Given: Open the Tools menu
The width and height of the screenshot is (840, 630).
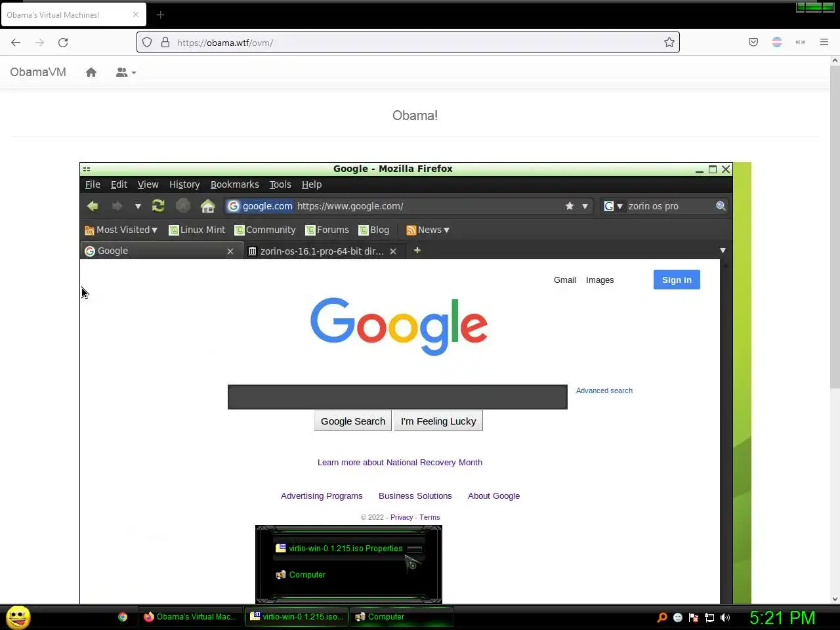Looking at the screenshot, I should (280, 184).
